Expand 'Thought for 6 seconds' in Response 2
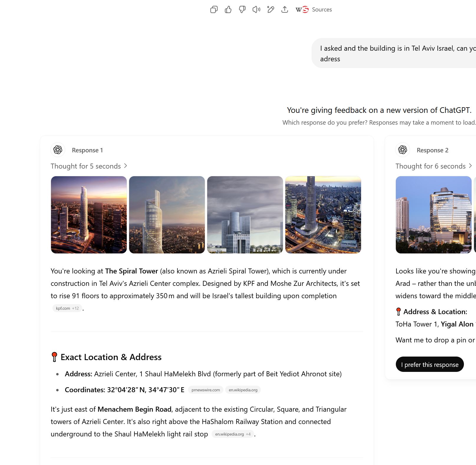The height and width of the screenshot is (465, 476). tap(434, 166)
